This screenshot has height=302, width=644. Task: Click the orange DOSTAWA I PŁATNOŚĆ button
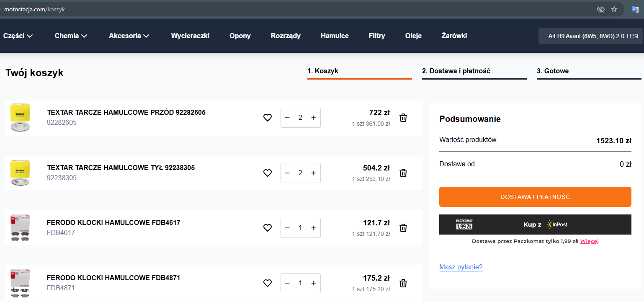(x=535, y=197)
